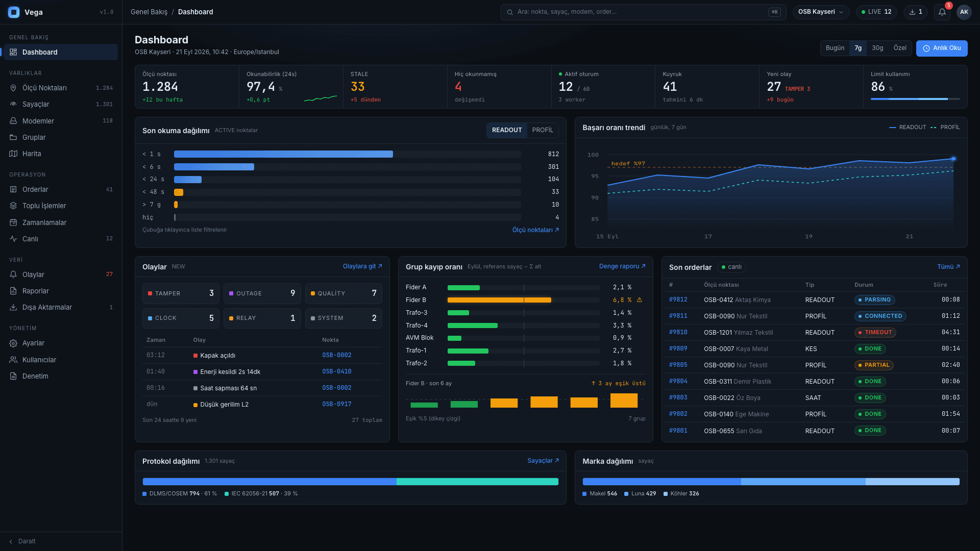The width and height of the screenshot is (980, 551).
Task: Open Denetim audit icon
Action: [13, 376]
